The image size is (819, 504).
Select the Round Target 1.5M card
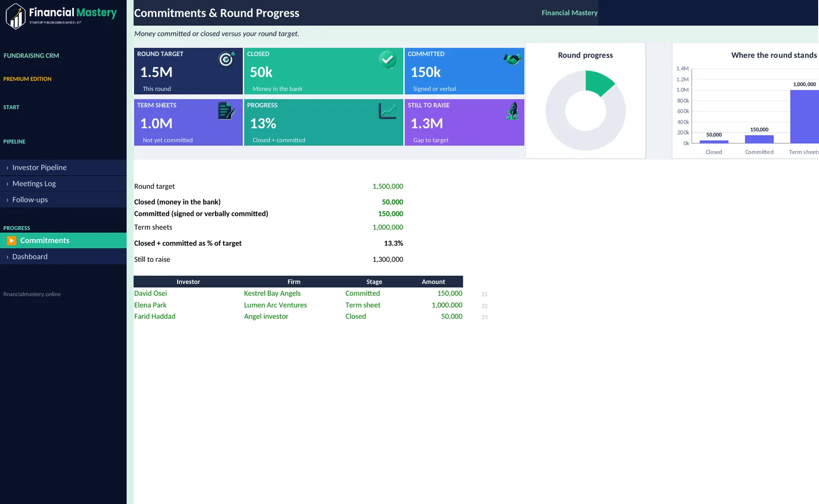[x=188, y=71]
